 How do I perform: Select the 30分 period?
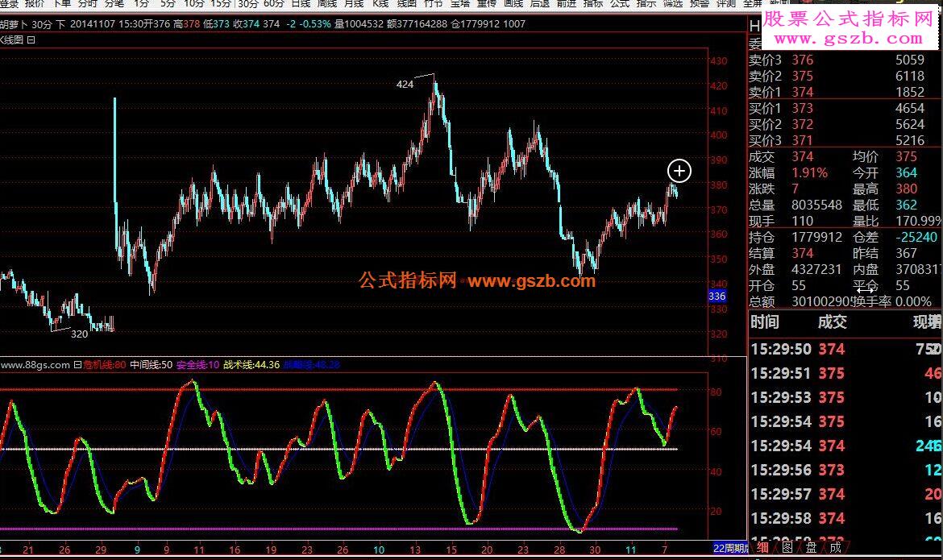coord(247,3)
